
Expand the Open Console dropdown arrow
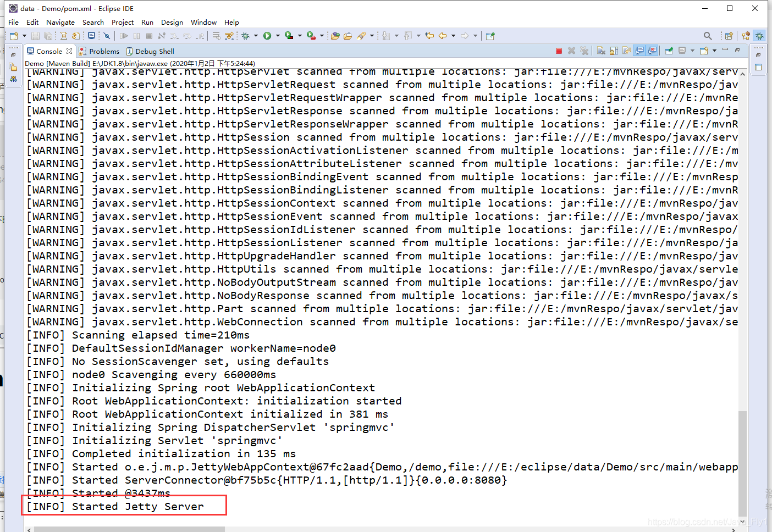coord(714,51)
